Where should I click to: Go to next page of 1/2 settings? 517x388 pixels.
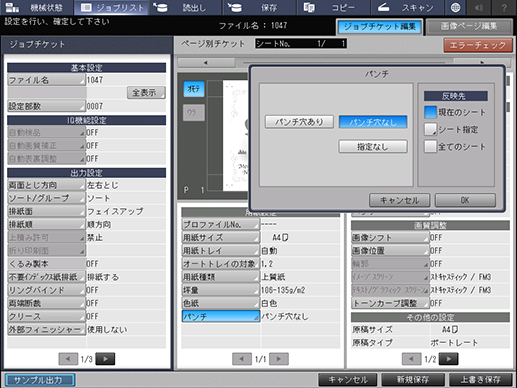[449, 359]
